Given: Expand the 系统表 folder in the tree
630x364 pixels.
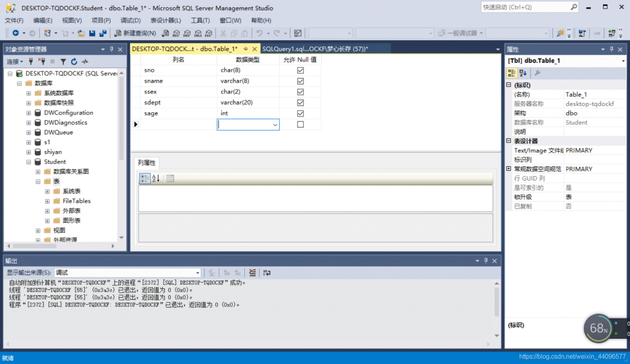Looking at the screenshot, I should (x=47, y=191).
